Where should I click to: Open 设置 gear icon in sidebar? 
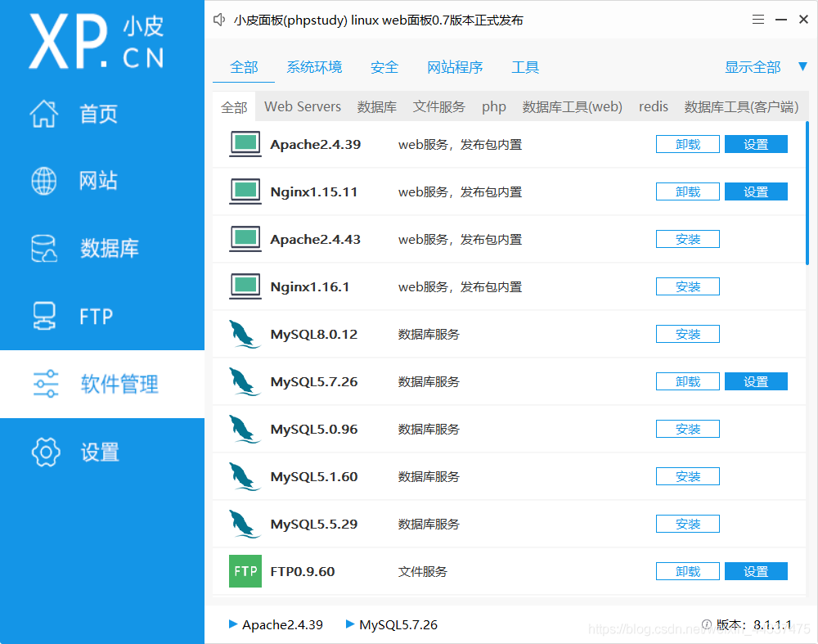coord(45,452)
